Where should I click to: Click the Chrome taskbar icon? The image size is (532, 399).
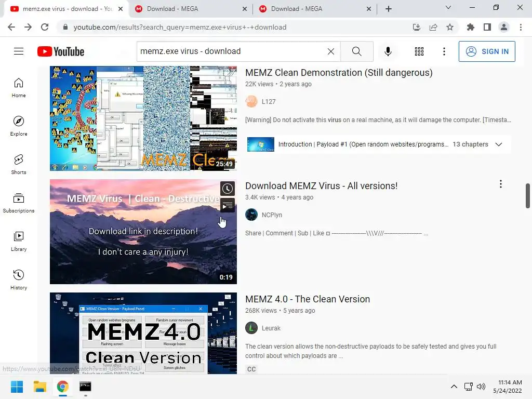click(62, 387)
